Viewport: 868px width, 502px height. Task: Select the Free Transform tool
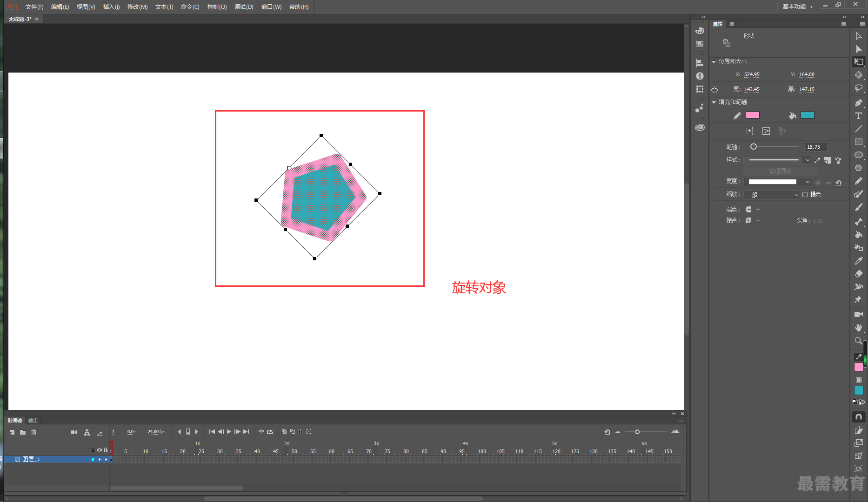click(x=859, y=62)
